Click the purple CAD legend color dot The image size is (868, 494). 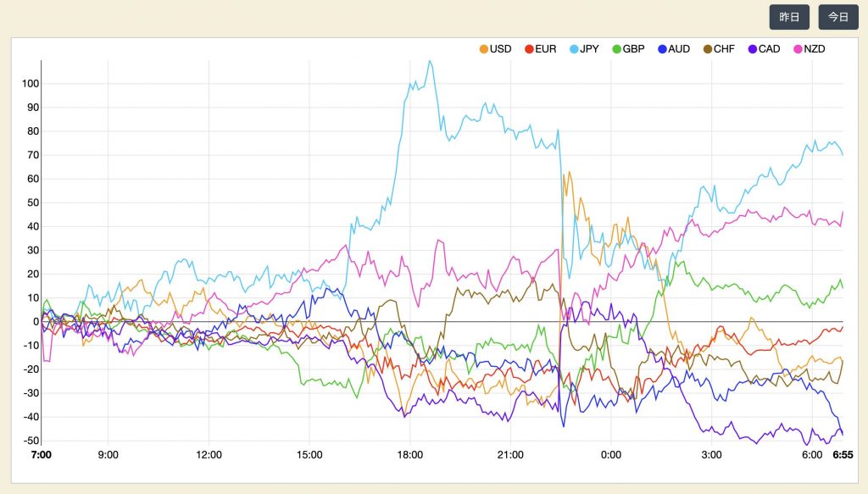(x=753, y=49)
